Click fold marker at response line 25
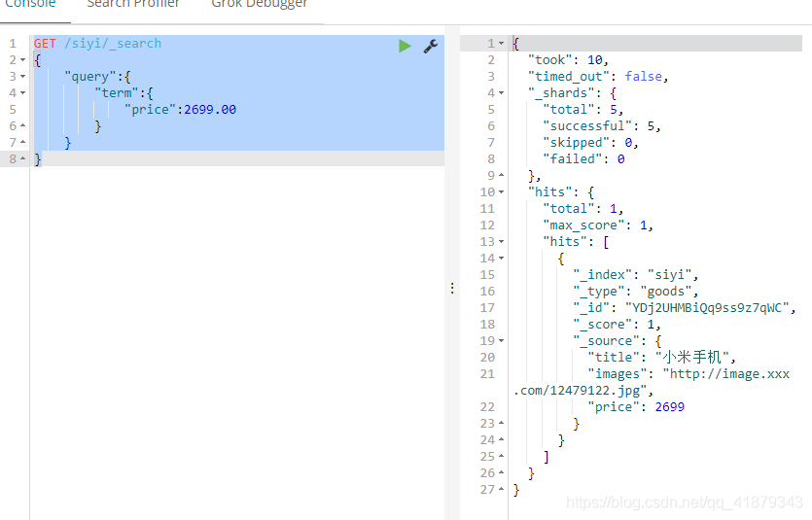Screen dimensions: 812x520 coord(501,457)
